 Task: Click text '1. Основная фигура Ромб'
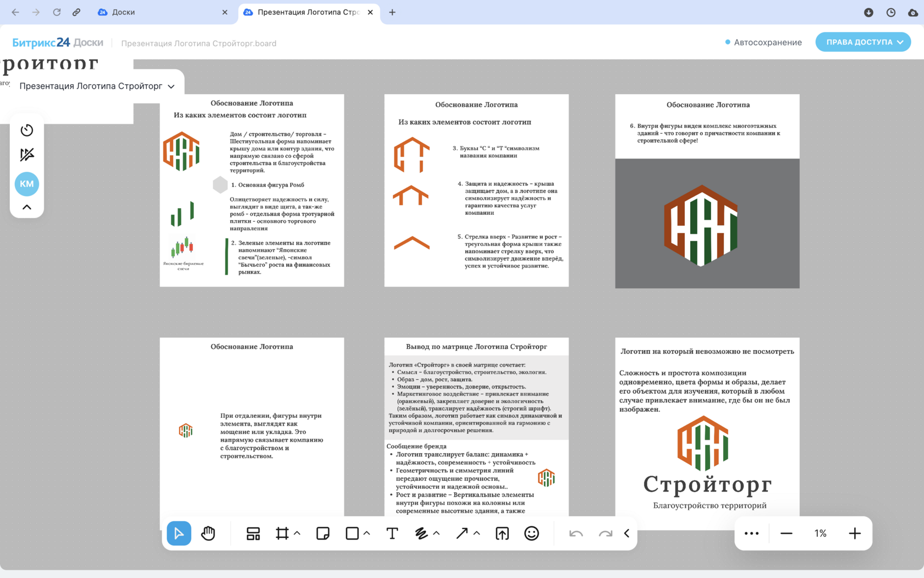point(268,185)
